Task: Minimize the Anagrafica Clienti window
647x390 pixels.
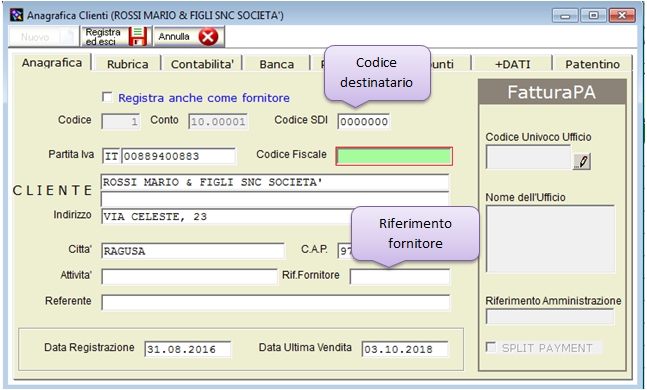Action: coord(565,16)
